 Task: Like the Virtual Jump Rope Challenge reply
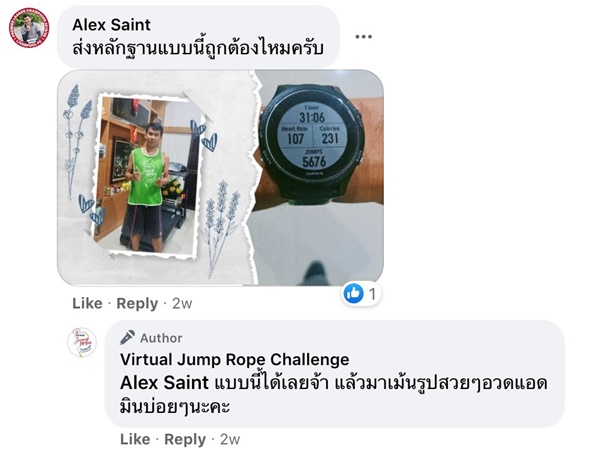click(x=135, y=439)
